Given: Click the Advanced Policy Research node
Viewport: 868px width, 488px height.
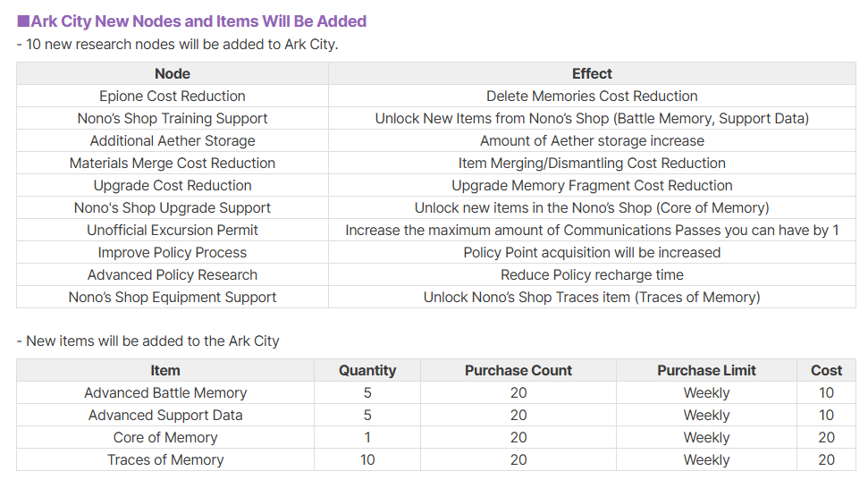Looking at the screenshot, I should [173, 274].
